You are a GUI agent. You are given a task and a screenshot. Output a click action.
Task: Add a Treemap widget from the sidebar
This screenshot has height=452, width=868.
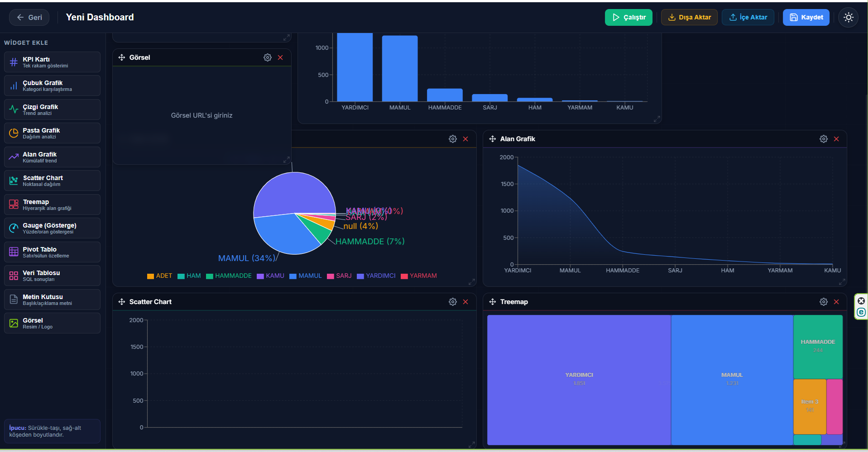tap(52, 205)
